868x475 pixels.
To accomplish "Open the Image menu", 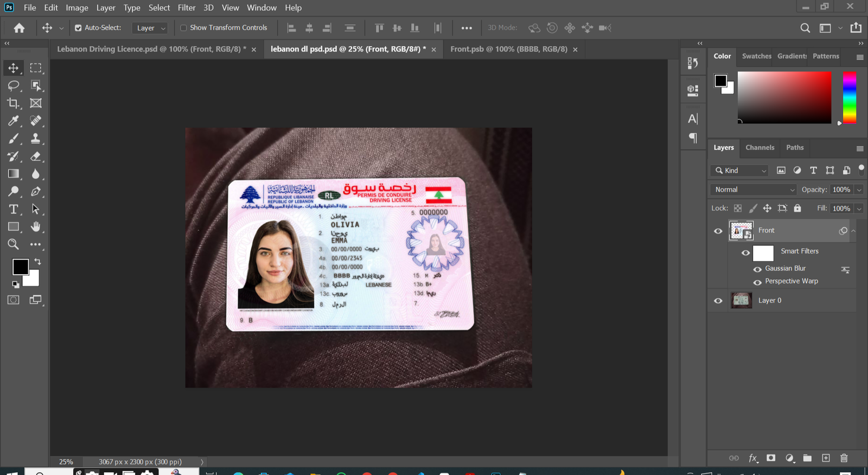I will coord(77,8).
